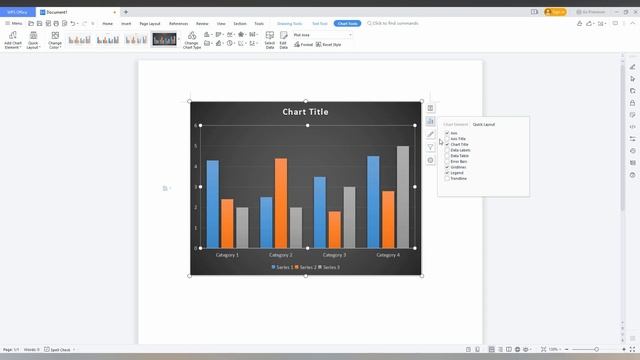Click the Open folder icon in quick access

[x=31, y=24]
